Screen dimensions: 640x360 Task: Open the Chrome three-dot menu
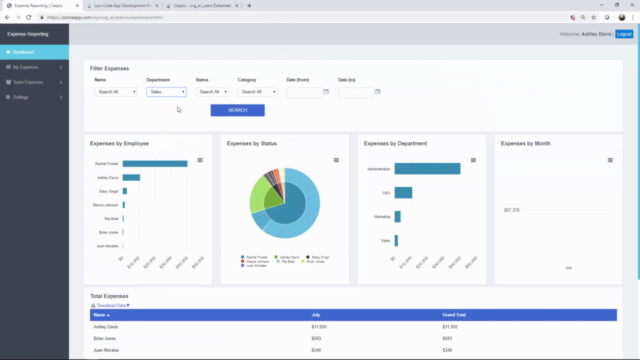tap(633, 18)
